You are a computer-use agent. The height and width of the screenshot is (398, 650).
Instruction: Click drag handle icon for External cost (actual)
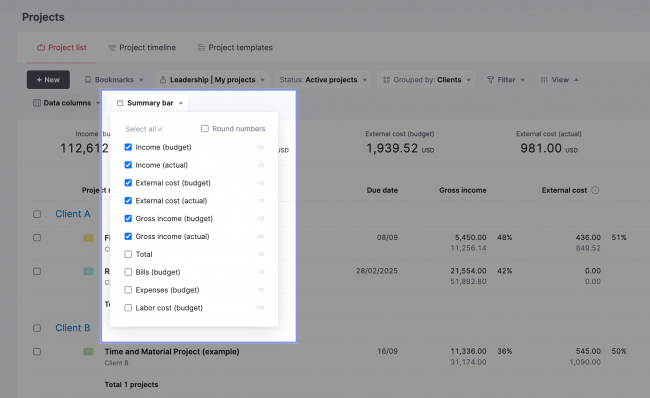[x=261, y=201]
